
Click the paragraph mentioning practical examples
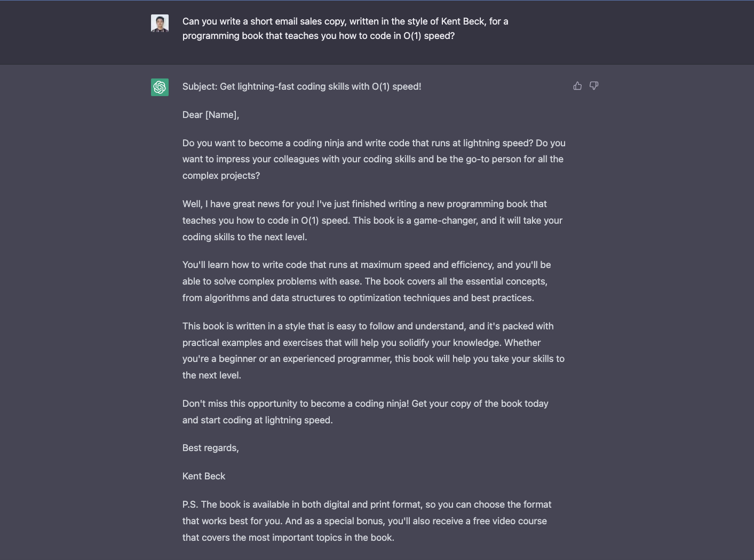point(374,350)
